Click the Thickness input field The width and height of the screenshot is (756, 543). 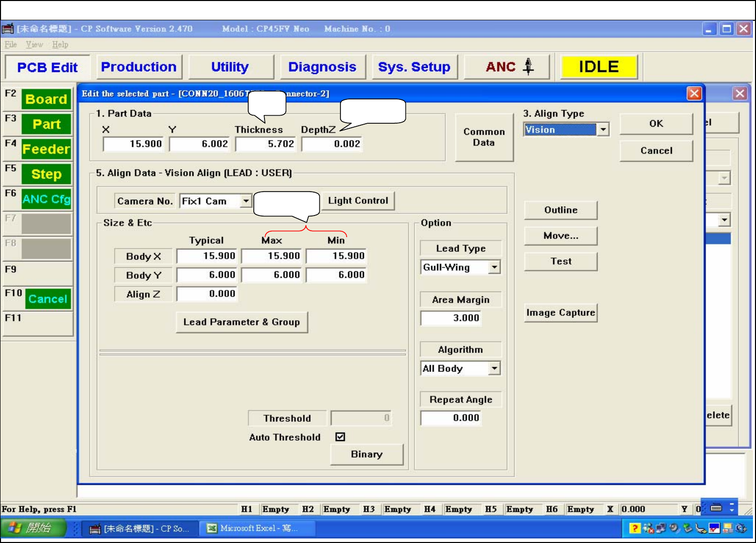(266, 144)
